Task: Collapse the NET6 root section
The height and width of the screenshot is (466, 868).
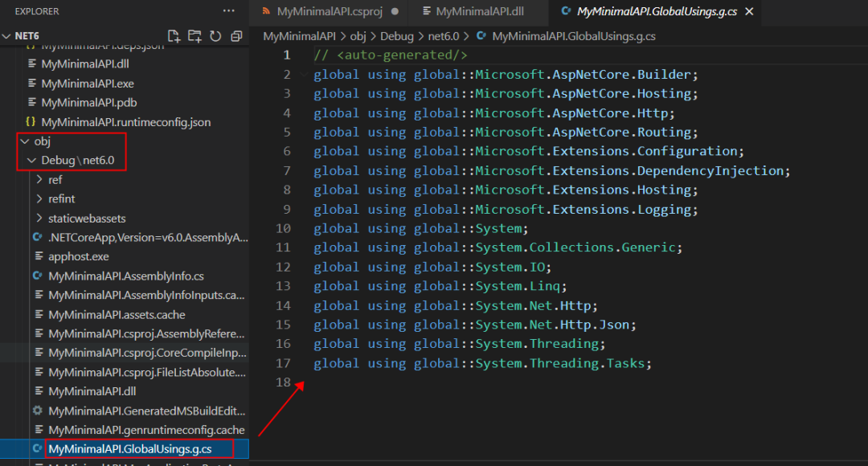Action: (6, 36)
